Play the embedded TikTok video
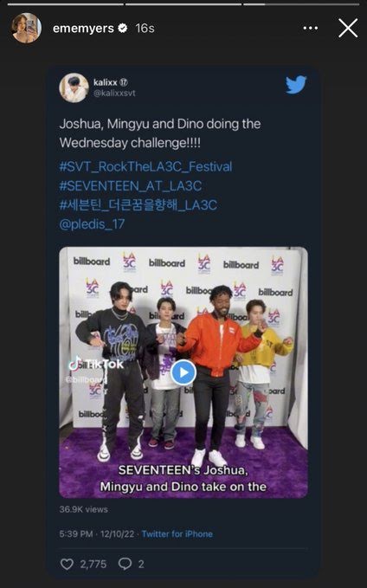This screenshot has width=367, height=588. [183, 372]
